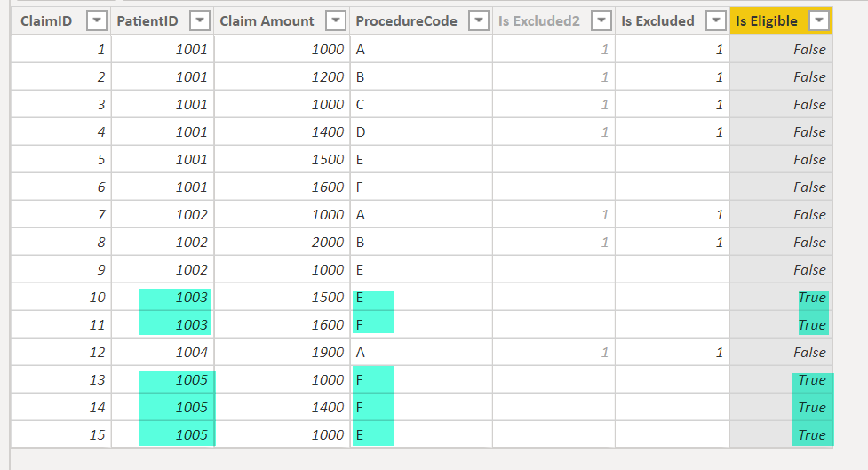Open the ClaimID column filter dropdown

(x=95, y=21)
